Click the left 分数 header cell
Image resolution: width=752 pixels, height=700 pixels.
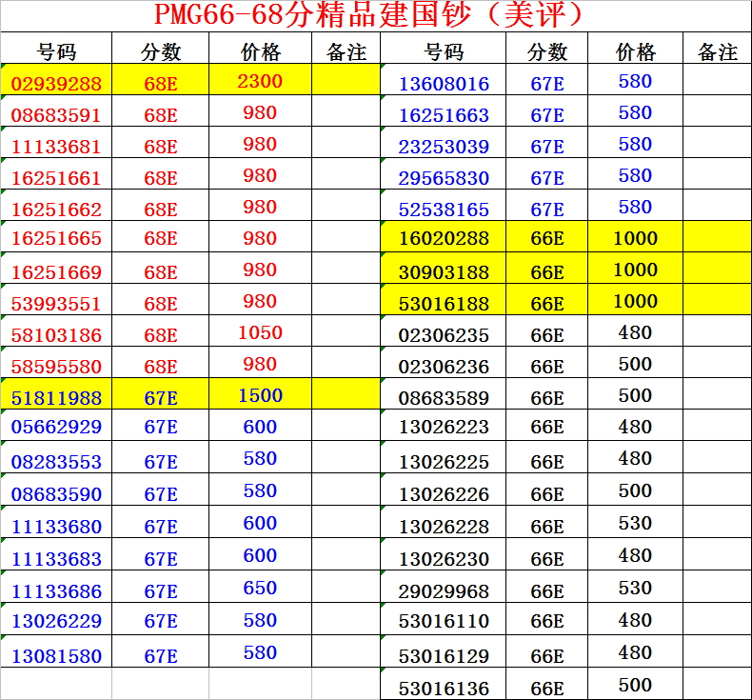click(161, 52)
